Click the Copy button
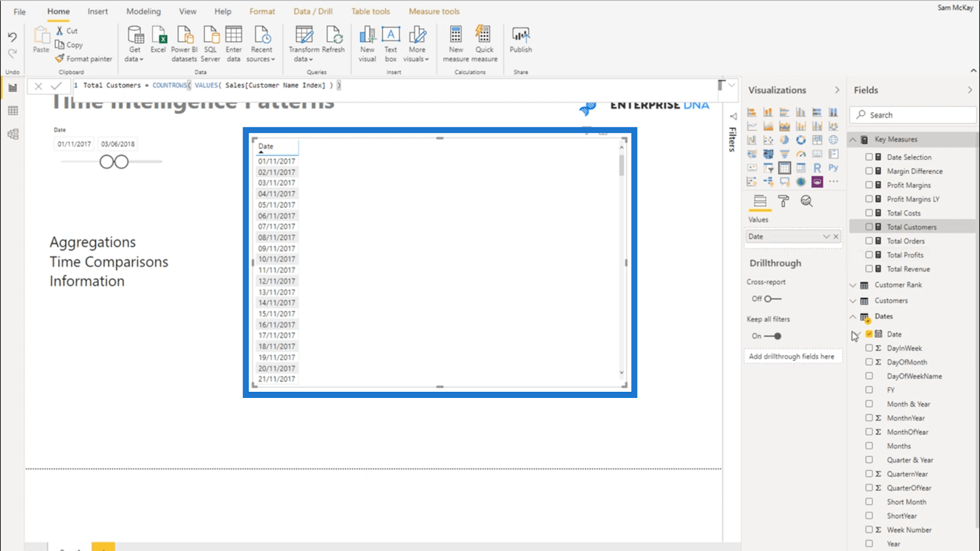This screenshot has height=551, width=980. tap(69, 45)
